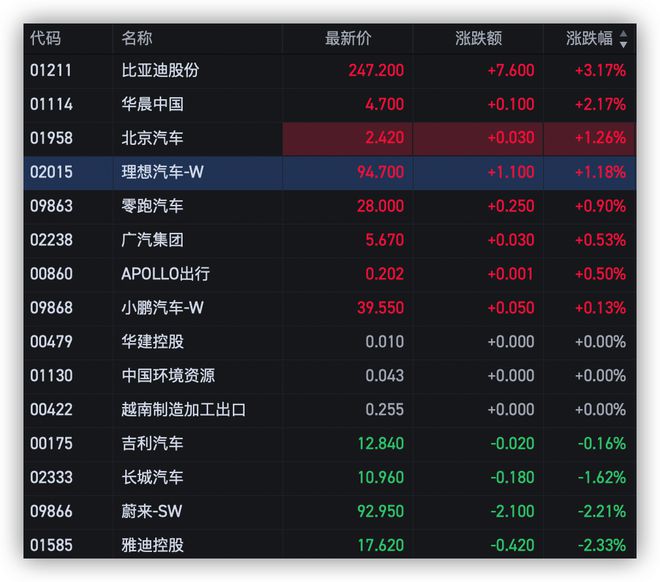Select the 小鹏汽车-W row
660x582 pixels.
330,308
